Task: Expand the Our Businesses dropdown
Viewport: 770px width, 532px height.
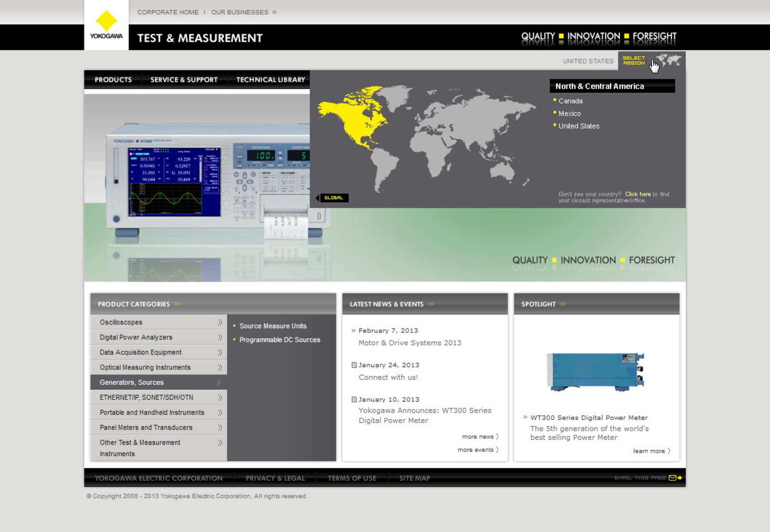Action: click(x=244, y=12)
